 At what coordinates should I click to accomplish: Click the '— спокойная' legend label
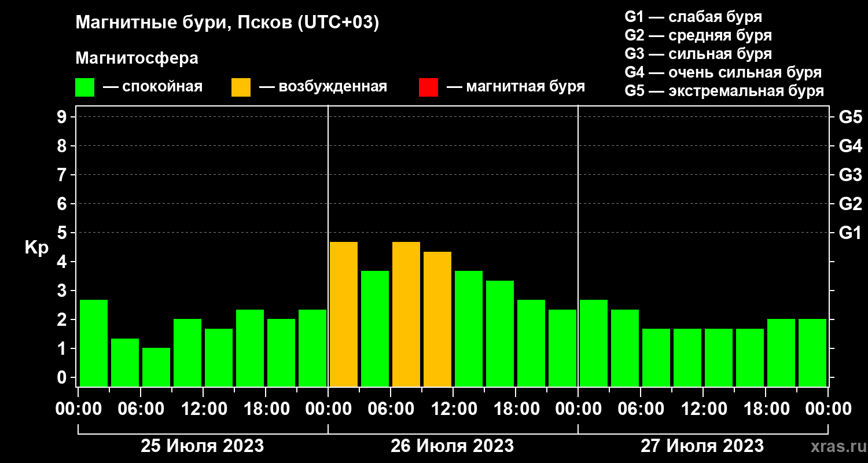pyautogui.click(x=153, y=87)
